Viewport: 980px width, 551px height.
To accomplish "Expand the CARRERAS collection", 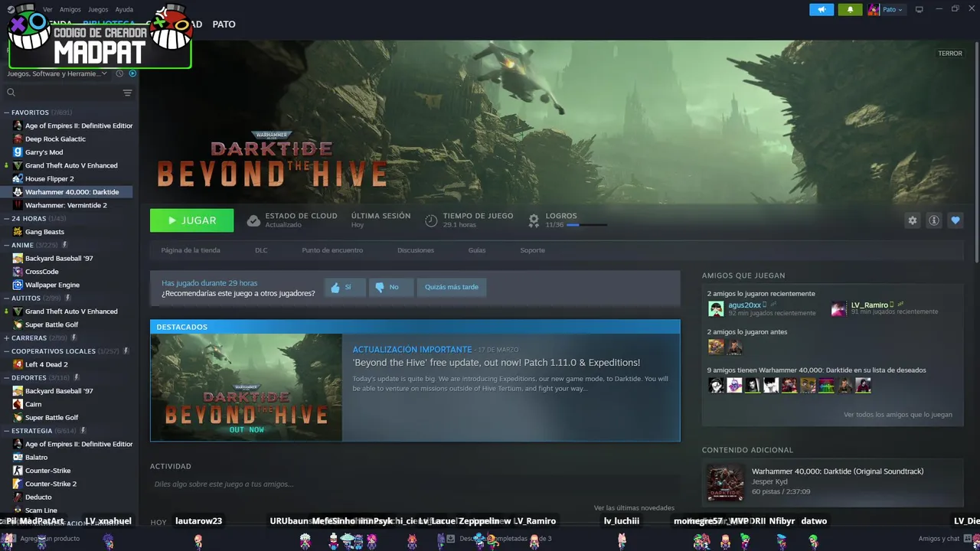I will click(x=7, y=337).
